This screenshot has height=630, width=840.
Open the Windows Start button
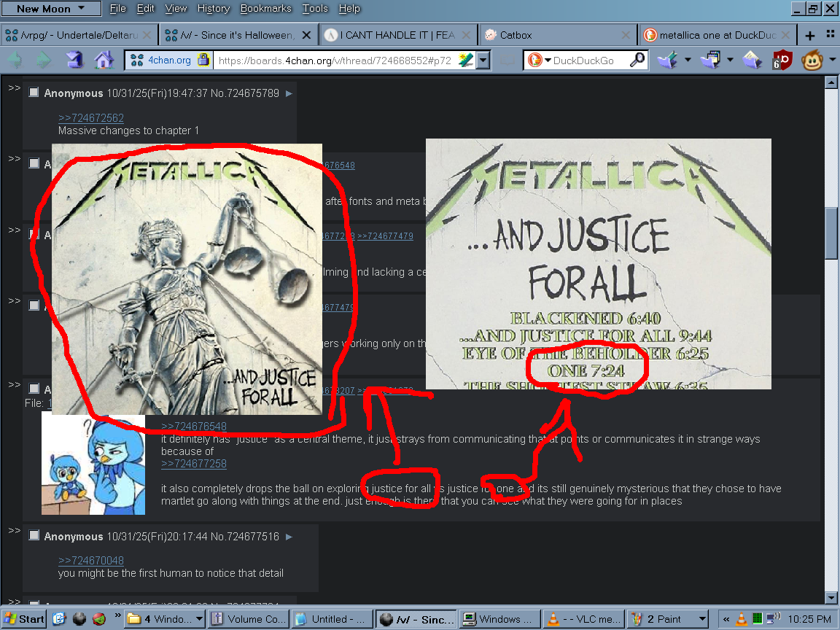click(x=23, y=619)
